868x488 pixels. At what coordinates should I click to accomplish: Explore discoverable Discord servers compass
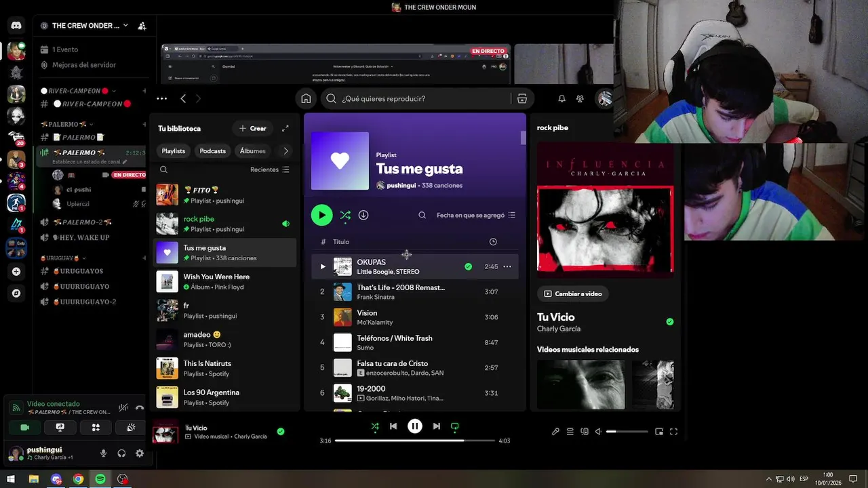tap(16, 293)
